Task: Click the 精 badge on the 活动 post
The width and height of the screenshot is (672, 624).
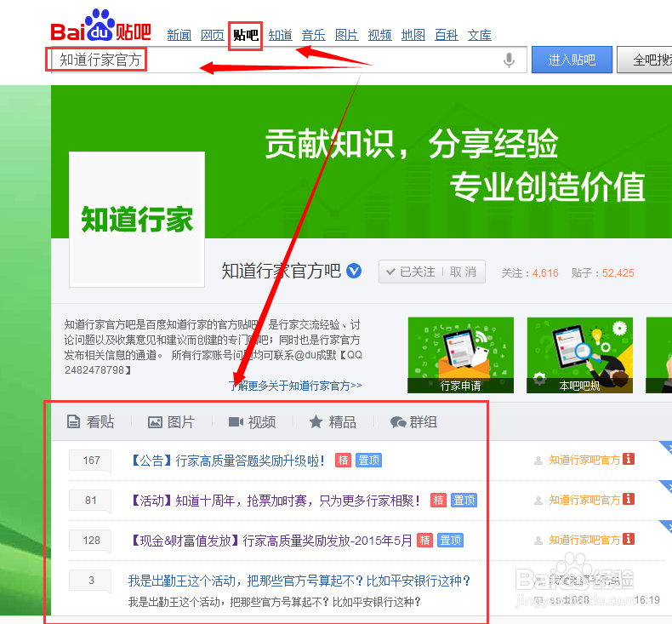Action: click(438, 500)
